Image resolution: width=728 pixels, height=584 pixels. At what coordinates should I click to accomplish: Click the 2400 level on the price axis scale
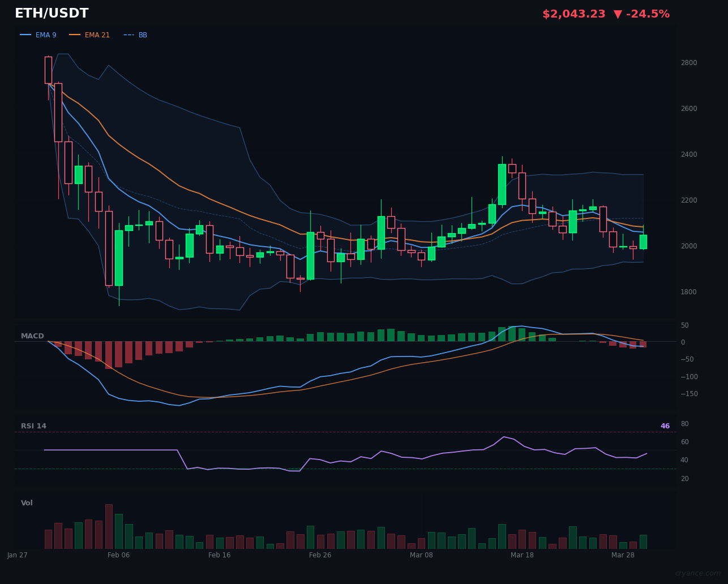(688, 154)
